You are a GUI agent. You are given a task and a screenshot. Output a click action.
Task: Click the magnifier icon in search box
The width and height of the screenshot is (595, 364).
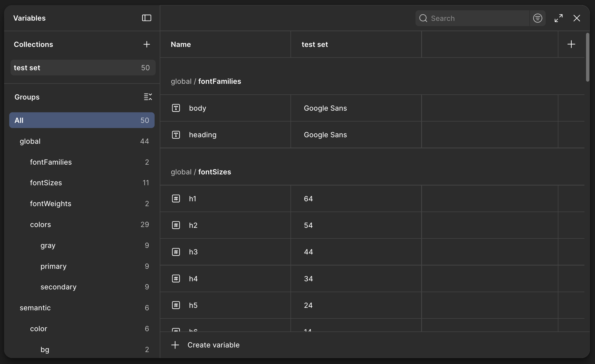423,18
